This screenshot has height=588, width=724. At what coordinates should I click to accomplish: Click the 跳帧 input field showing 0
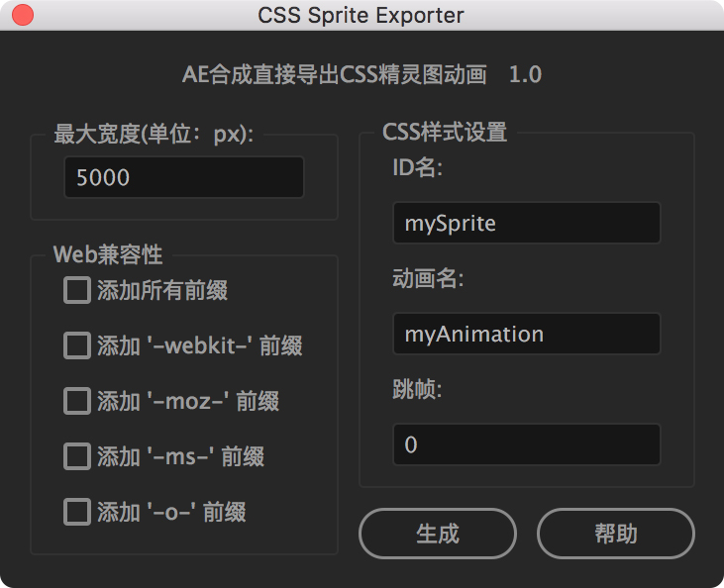point(526,444)
